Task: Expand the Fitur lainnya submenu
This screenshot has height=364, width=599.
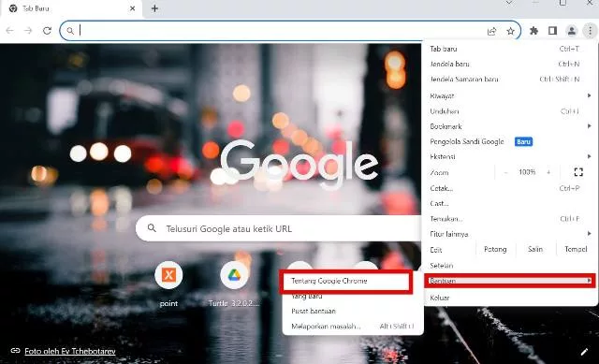Action: tap(509, 234)
